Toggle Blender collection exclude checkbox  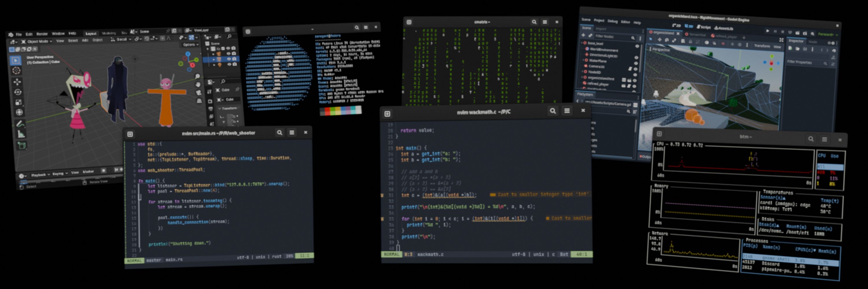pos(223,49)
